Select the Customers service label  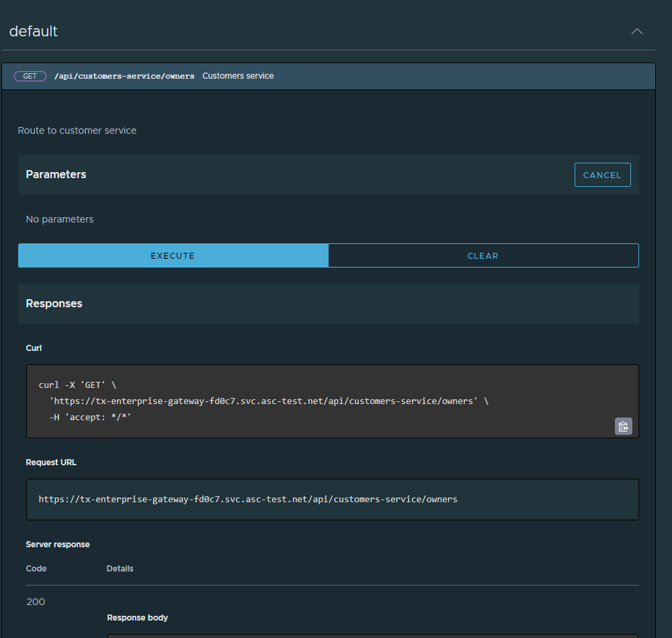click(x=238, y=76)
